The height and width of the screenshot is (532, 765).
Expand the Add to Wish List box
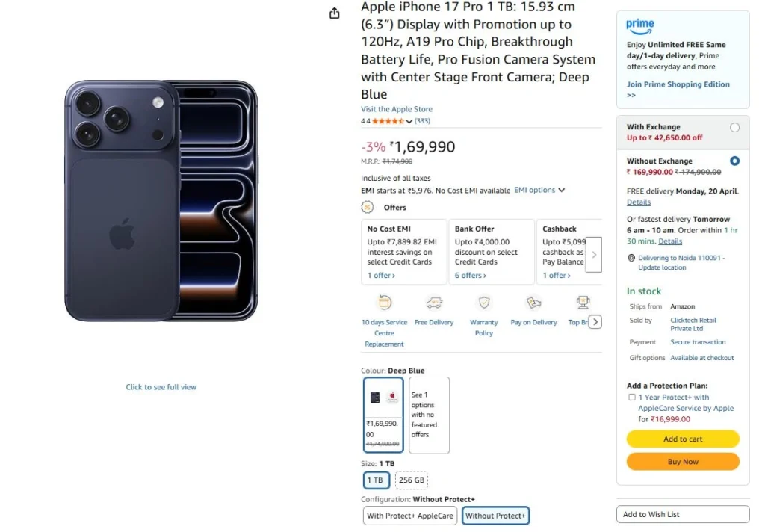coord(682,514)
